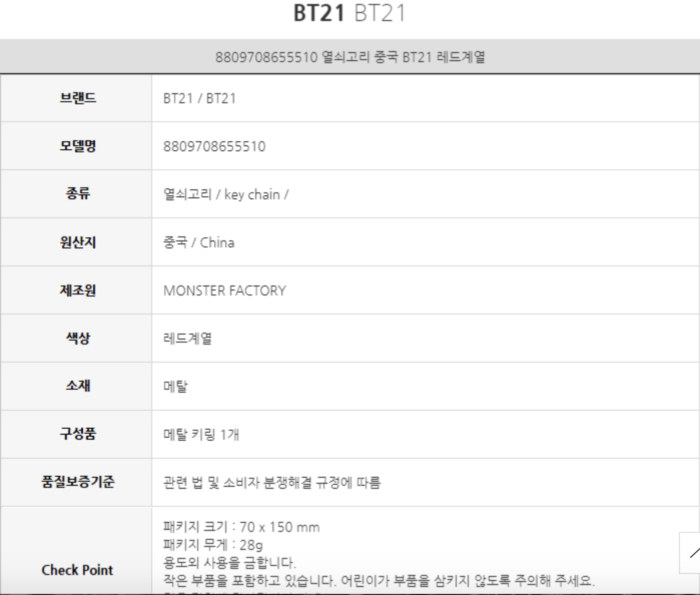Click the 중국 / China origin value
Screen dimensions: 700x595
click(x=199, y=242)
